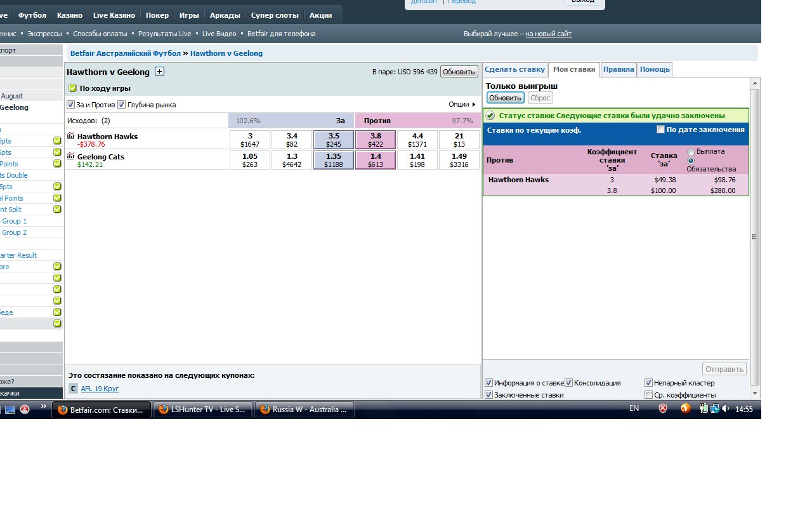Expand the plus box beside Hawthorn v Geelong
Screen dimensions: 812x508
[159, 72]
